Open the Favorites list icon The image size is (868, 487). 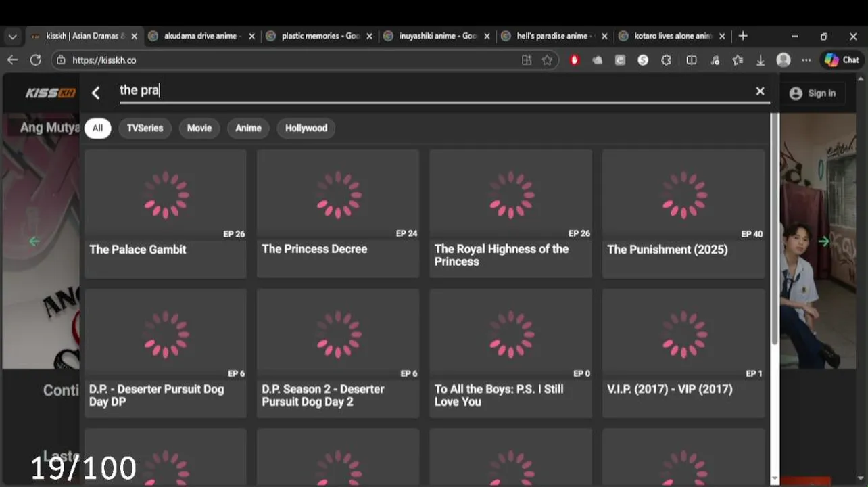738,60
